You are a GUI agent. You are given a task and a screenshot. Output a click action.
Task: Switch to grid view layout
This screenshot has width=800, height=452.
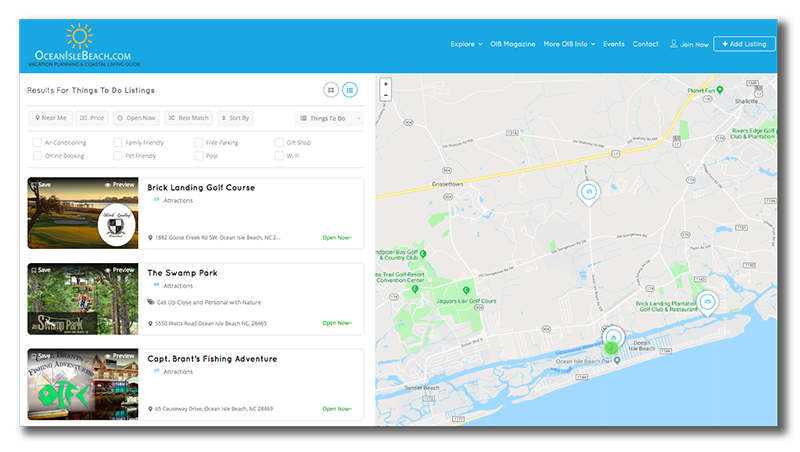pos(331,90)
